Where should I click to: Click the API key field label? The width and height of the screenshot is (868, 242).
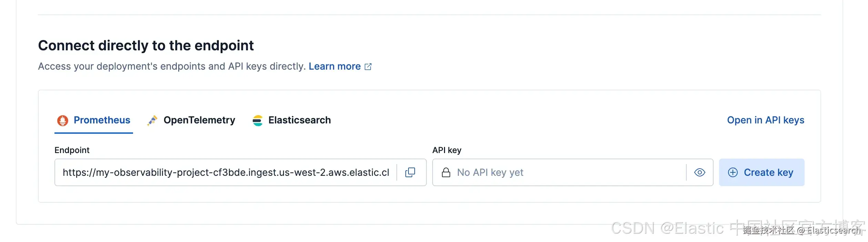(447, 150)
